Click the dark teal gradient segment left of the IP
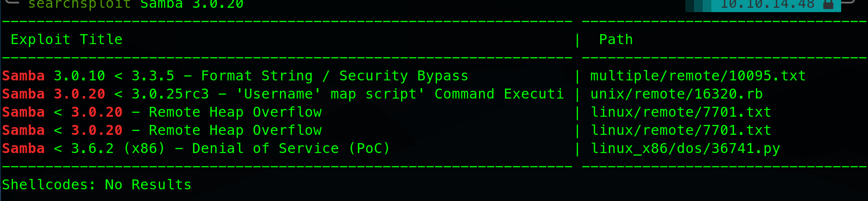Viewport: 868px width, 201px height. coord(698,5)
